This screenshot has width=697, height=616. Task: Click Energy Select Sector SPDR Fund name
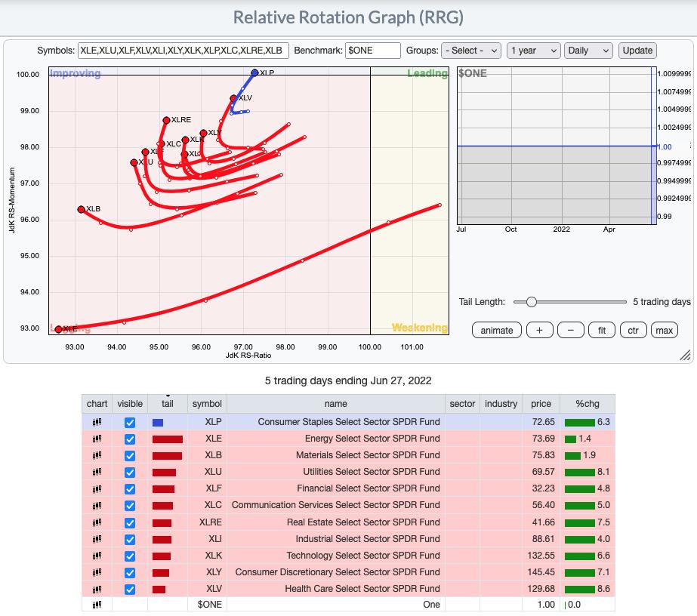[x=372, y=439]
